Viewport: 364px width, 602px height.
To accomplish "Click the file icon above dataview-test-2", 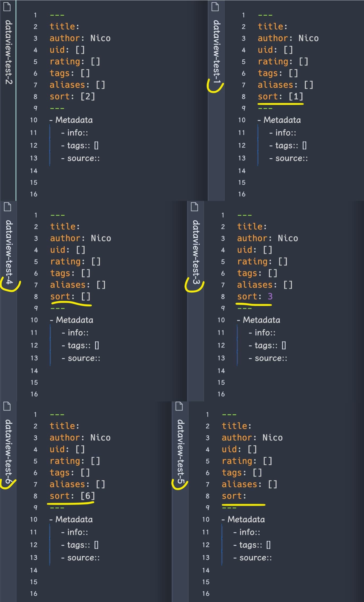I will pos(7,7).
